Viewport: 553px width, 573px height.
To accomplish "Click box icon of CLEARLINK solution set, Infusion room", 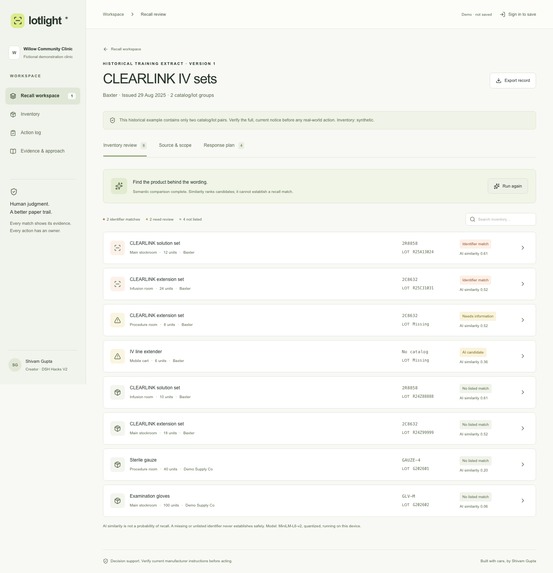I will [x=117, y=392].
